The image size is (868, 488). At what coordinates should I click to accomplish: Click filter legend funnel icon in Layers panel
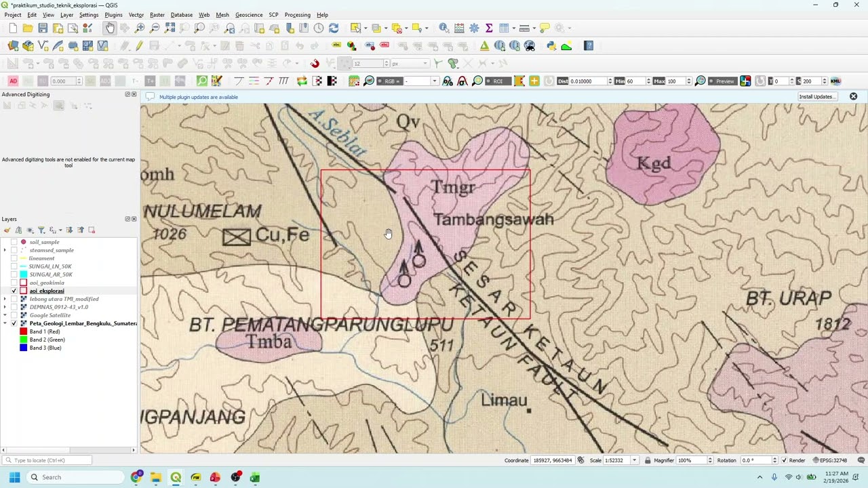click(x=41, y=230)
